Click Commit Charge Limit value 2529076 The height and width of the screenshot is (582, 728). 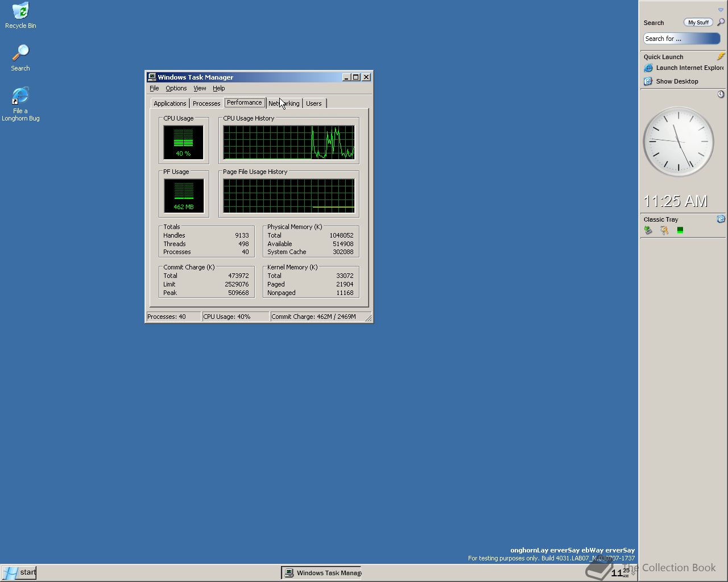tap(237, 284)
